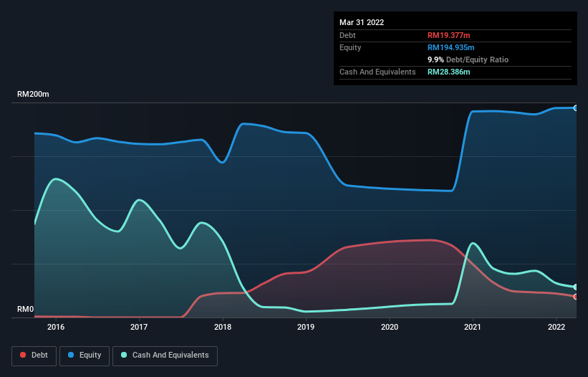
Task: Click Cash And Equivalents label in tooltip
Action: point(377,72)
